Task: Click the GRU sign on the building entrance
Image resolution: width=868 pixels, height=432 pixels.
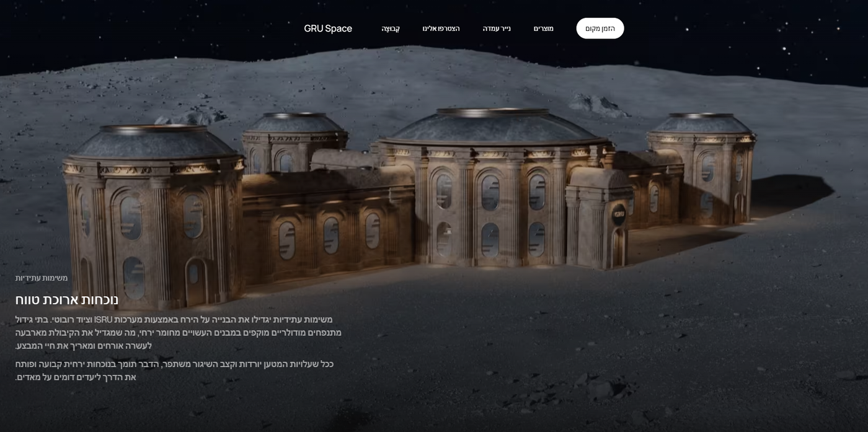Action: [x=619, y=215]
